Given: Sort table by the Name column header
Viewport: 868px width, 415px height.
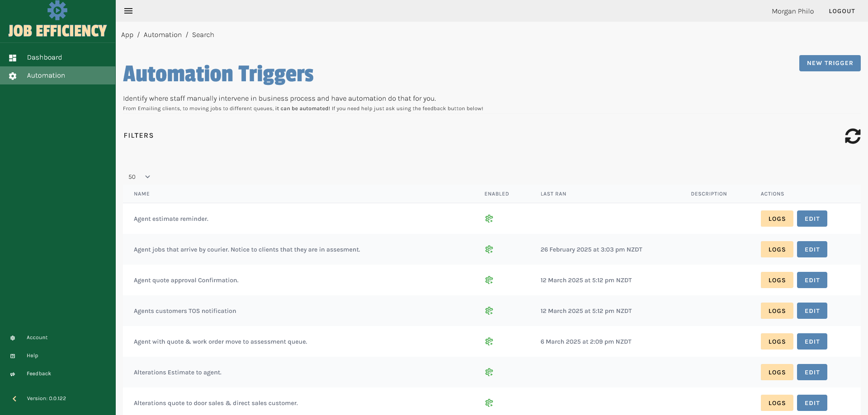Looking at the screenshot, I should click(142, 194).
